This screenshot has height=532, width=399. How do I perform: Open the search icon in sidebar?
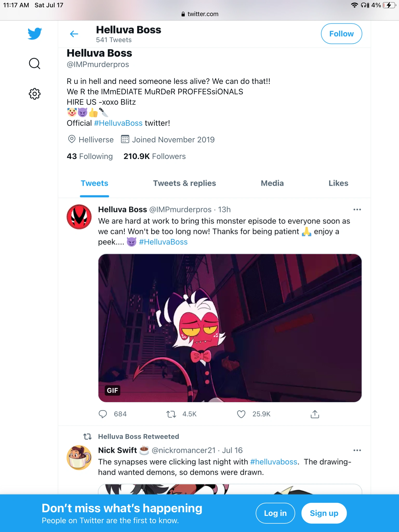coord(35,63)
